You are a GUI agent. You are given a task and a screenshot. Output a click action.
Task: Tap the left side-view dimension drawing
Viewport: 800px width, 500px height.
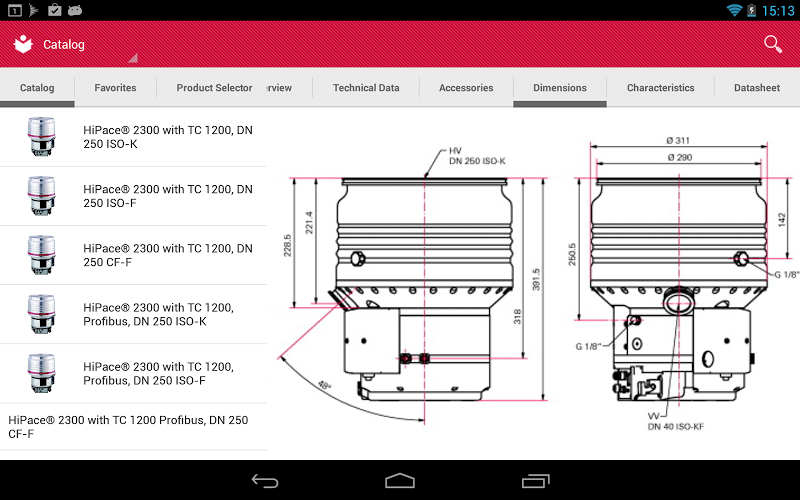pos(413,286)
